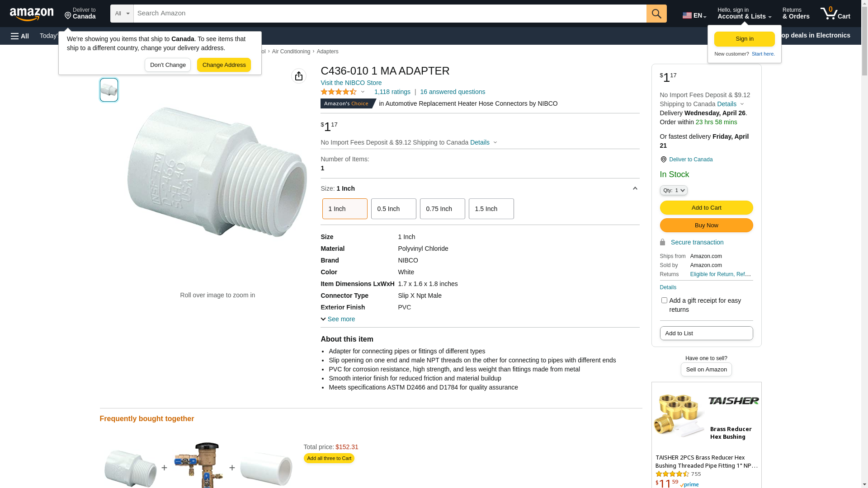Click the search magnifier button
868x488 pixels.
tap(656, 14)
